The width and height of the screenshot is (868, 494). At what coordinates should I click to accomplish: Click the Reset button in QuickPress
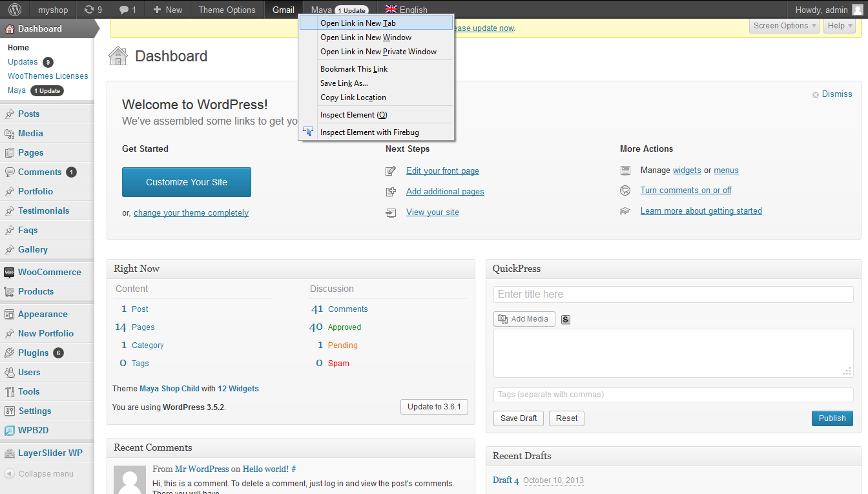tap(566, 418)
